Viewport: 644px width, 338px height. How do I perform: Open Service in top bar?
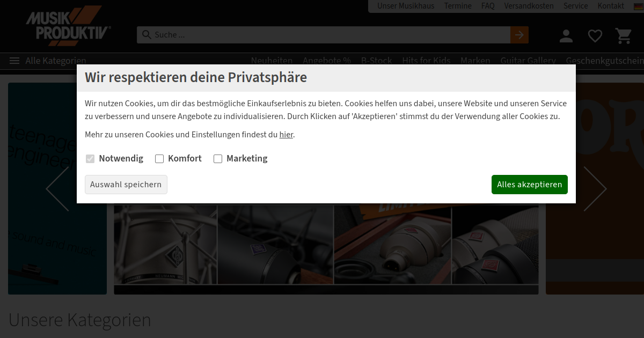tap(576, 6)
